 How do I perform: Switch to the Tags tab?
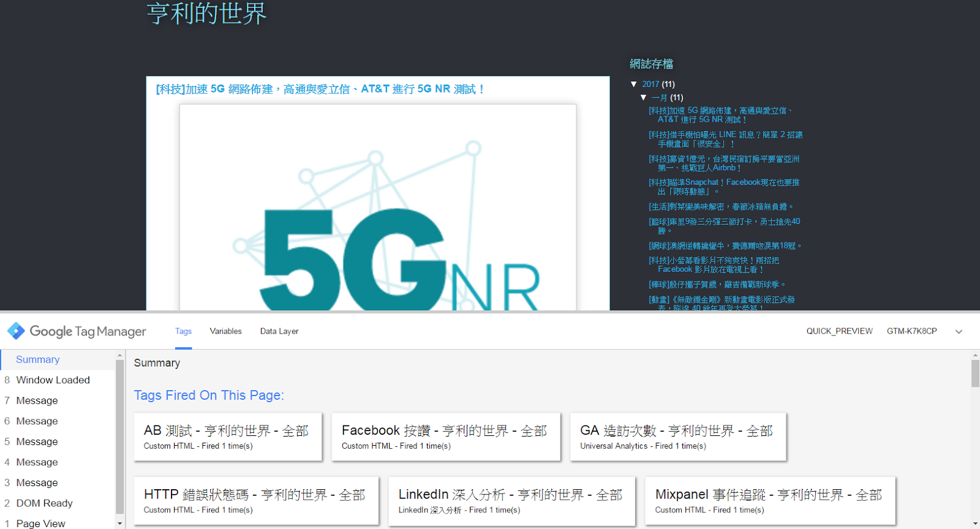183,331
